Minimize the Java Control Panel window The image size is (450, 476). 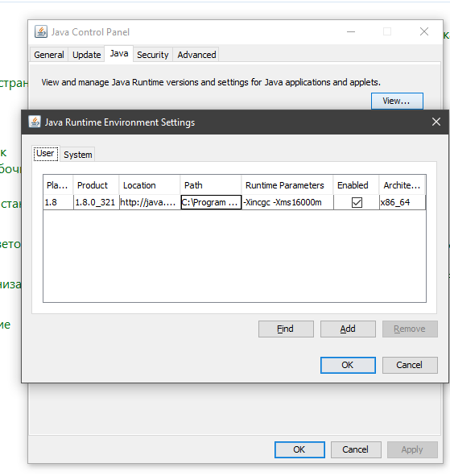351,31
